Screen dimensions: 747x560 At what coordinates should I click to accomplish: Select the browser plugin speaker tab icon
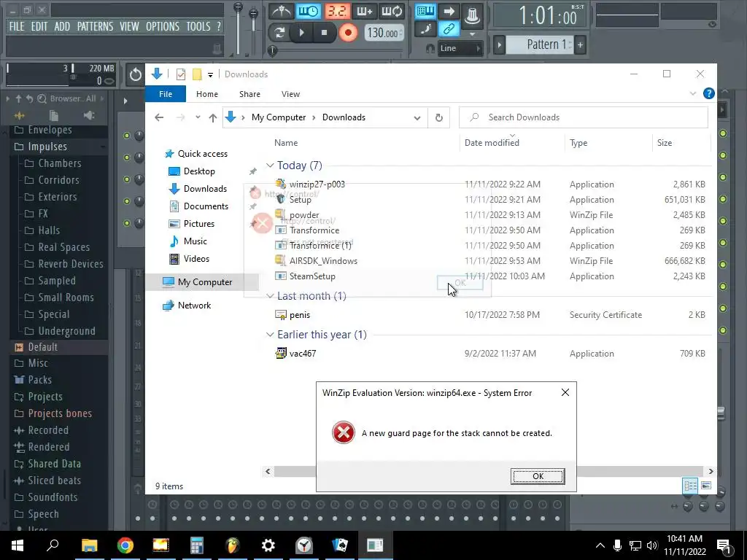click(88, 115)
